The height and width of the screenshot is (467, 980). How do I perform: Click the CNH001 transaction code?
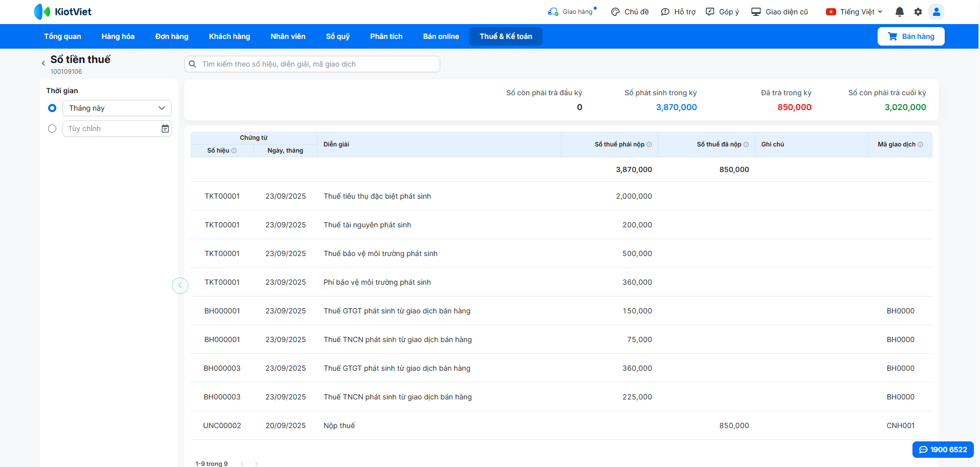pos(900,426)
